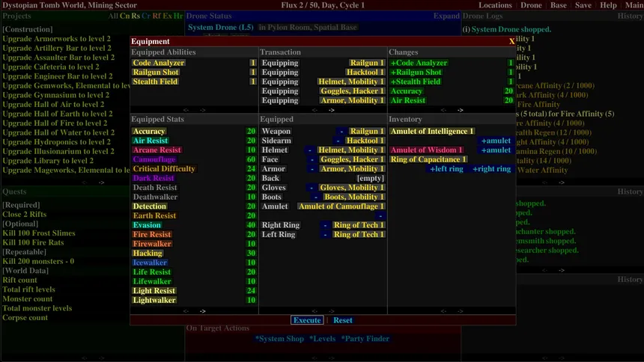The width and height of the screenshot is (644, 362).
Task: Click Upgrade Cafeteria to level 2
Action: tap(51, 67)
